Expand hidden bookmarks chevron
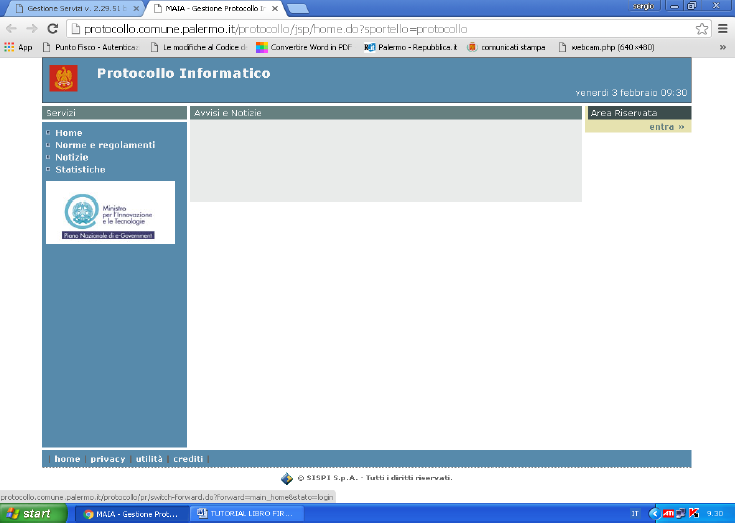The image size is (736, 523). [723, 47]
